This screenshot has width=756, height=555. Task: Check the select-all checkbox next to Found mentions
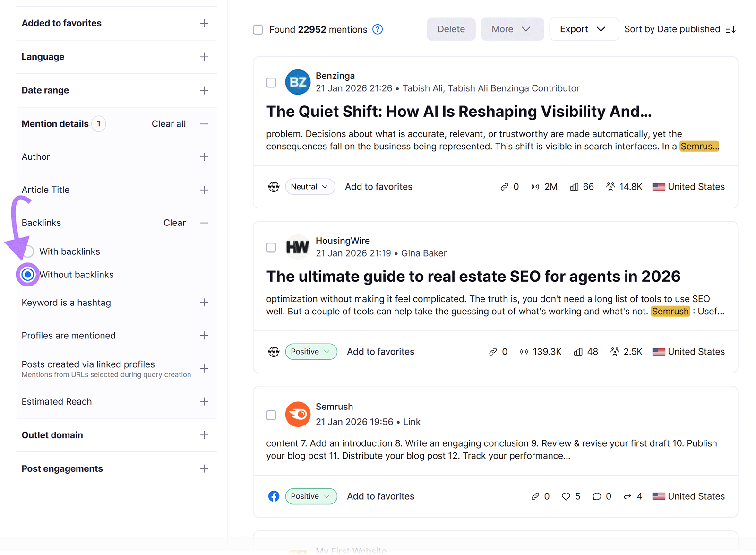point(258,29)
